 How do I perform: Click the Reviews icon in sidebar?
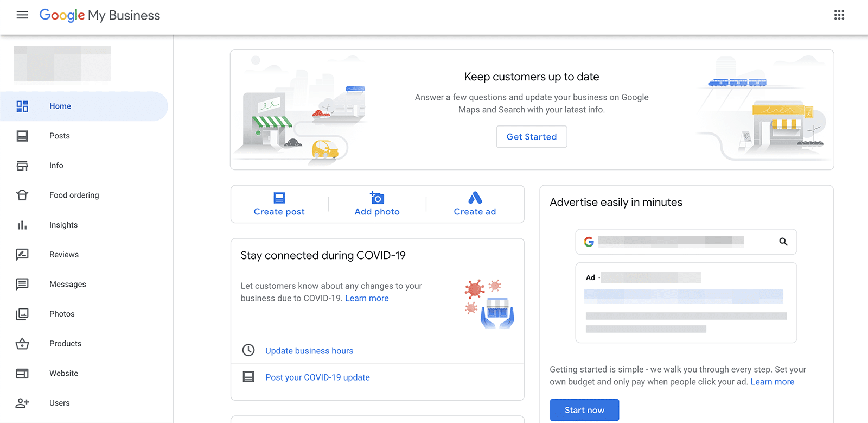pyautogui.click(x=22, y=255)
